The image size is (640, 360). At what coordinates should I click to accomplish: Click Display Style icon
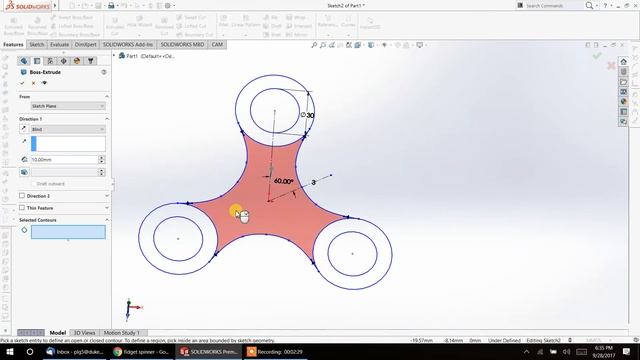click(x=371, y=45)
